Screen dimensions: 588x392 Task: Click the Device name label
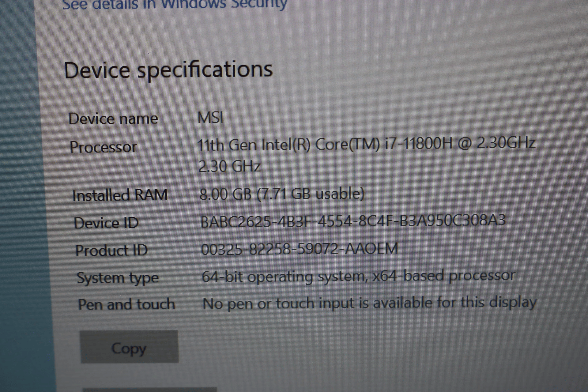click(113, 119)
